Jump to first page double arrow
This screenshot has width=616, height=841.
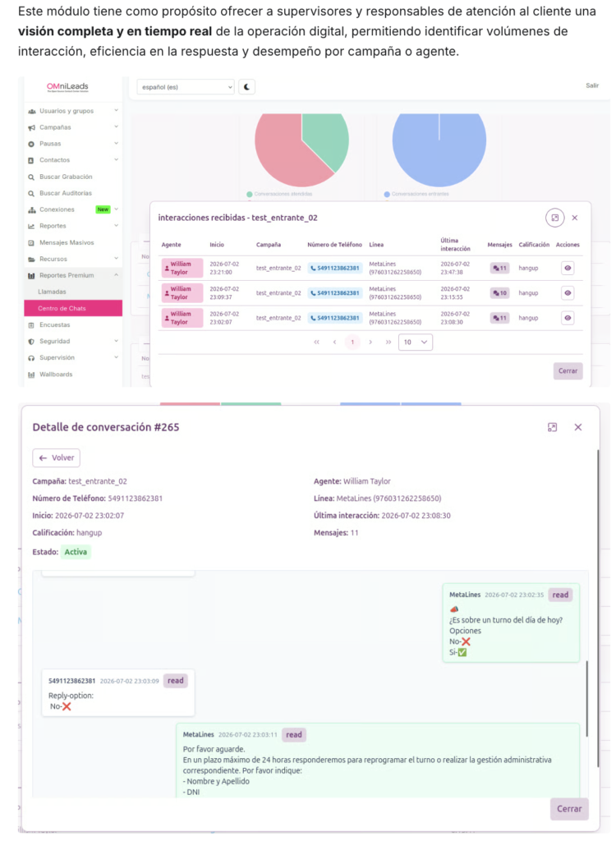coord(316,342)
